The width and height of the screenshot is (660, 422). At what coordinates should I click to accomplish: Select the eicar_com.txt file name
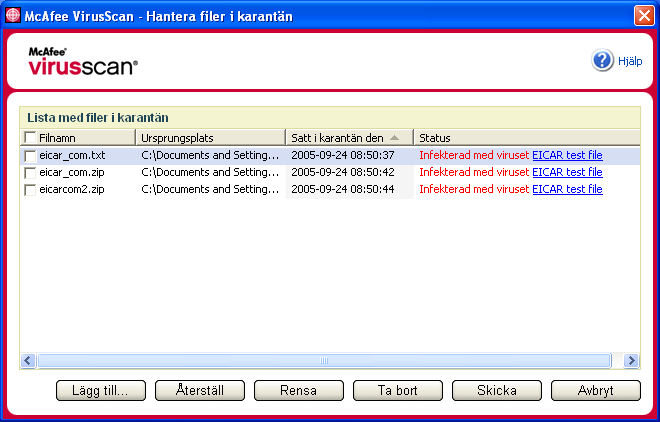coord(72,155)
